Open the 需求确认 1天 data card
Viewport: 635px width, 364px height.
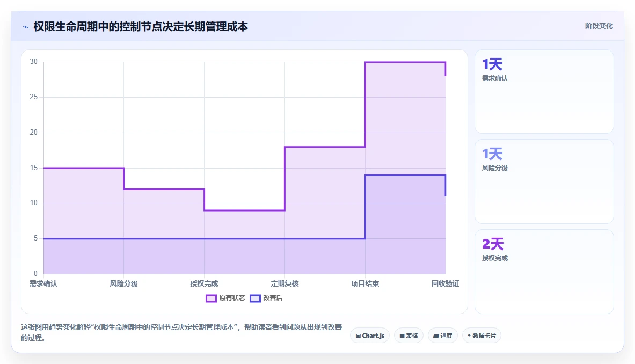(544, 91)
